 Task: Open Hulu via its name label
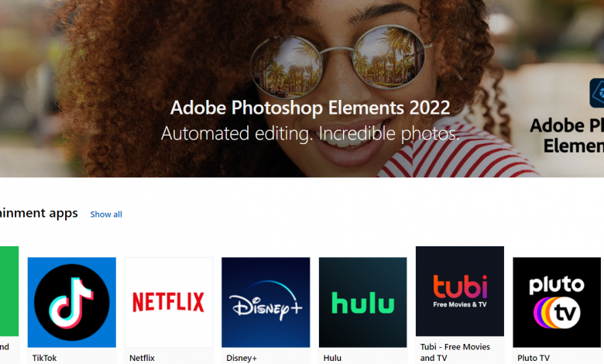tap(332, 359)
